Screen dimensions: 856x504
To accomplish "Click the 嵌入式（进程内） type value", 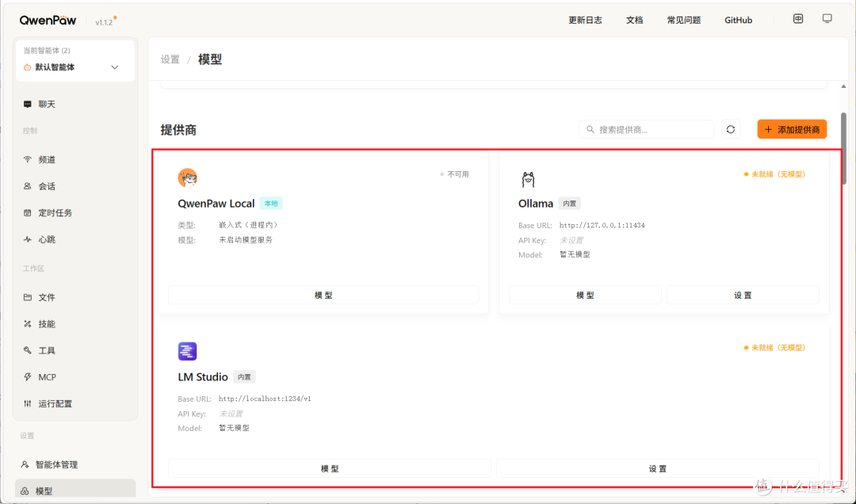I will 249,225.
